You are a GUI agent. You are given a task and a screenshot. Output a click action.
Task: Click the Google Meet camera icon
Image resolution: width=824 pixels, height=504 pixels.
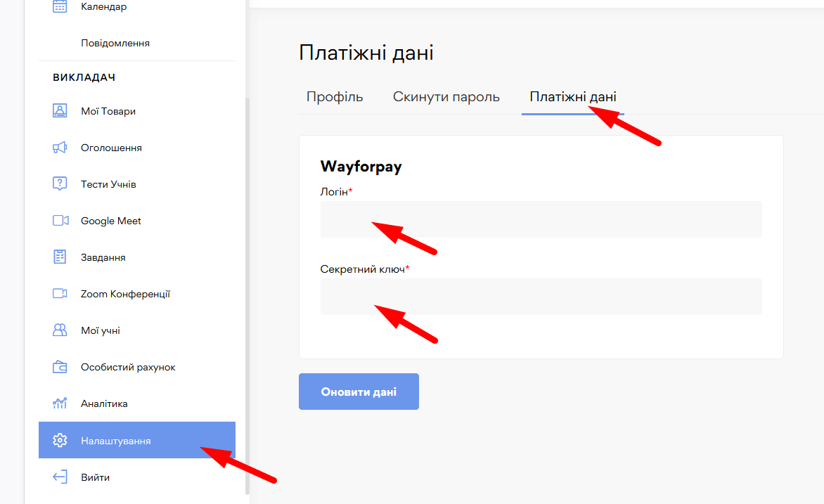[60, 221]
